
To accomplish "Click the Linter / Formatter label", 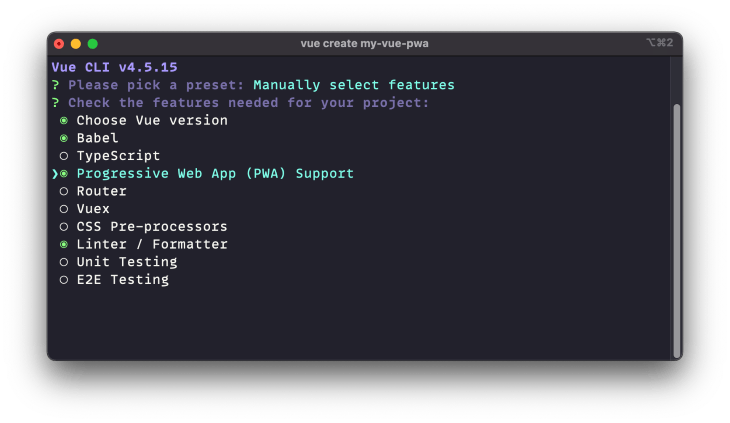I will click(152, 244).
